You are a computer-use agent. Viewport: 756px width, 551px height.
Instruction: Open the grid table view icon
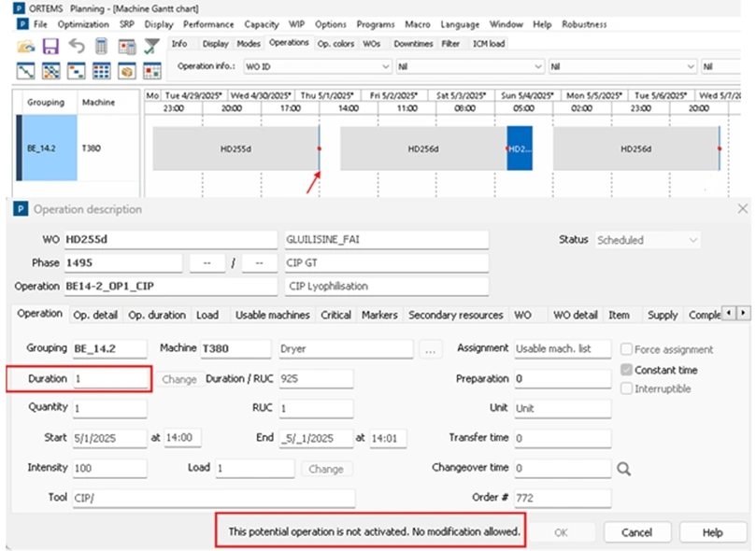101,71
